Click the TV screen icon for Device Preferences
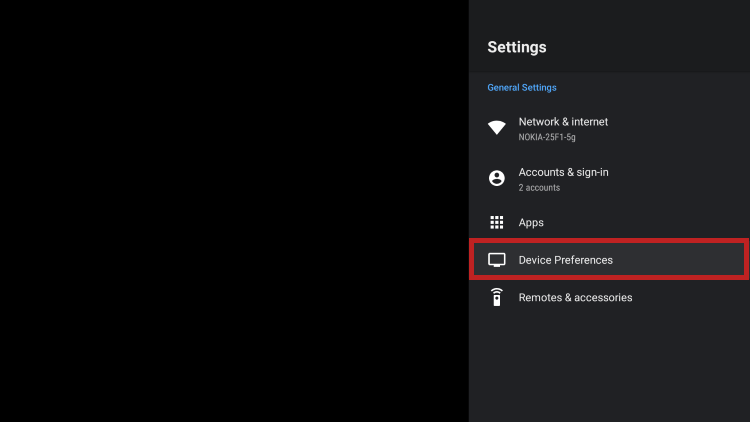The image size is (750, 422). [496, 260]
